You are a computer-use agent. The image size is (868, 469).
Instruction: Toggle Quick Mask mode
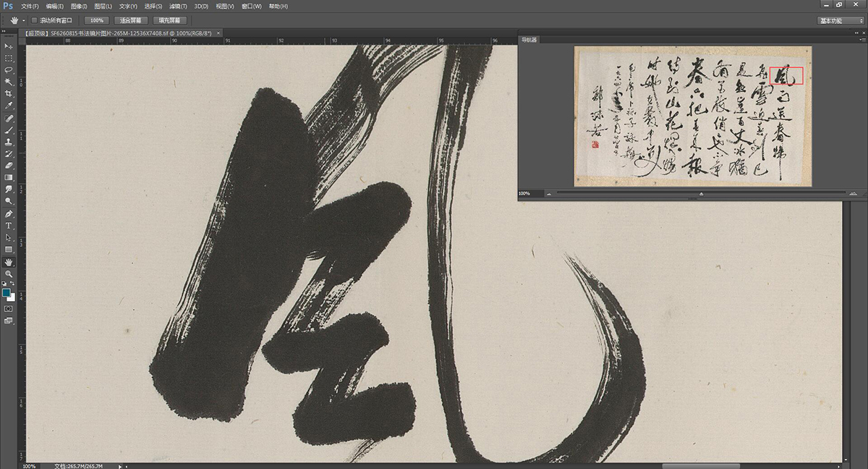9,308
